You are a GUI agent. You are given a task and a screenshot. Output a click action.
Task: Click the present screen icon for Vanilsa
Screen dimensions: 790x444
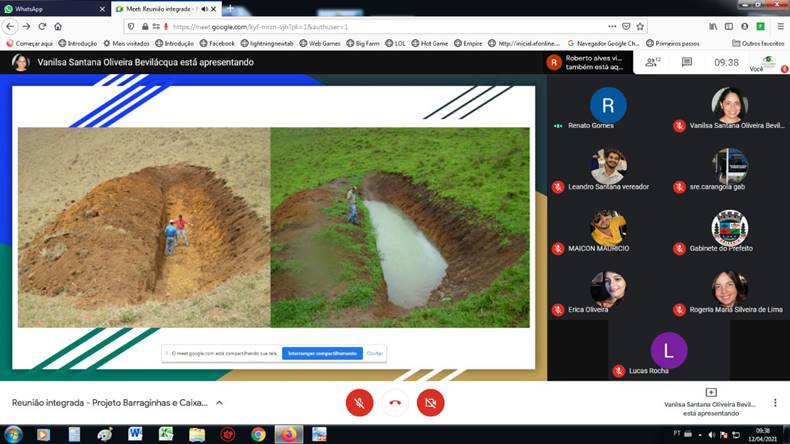point(711,393)
